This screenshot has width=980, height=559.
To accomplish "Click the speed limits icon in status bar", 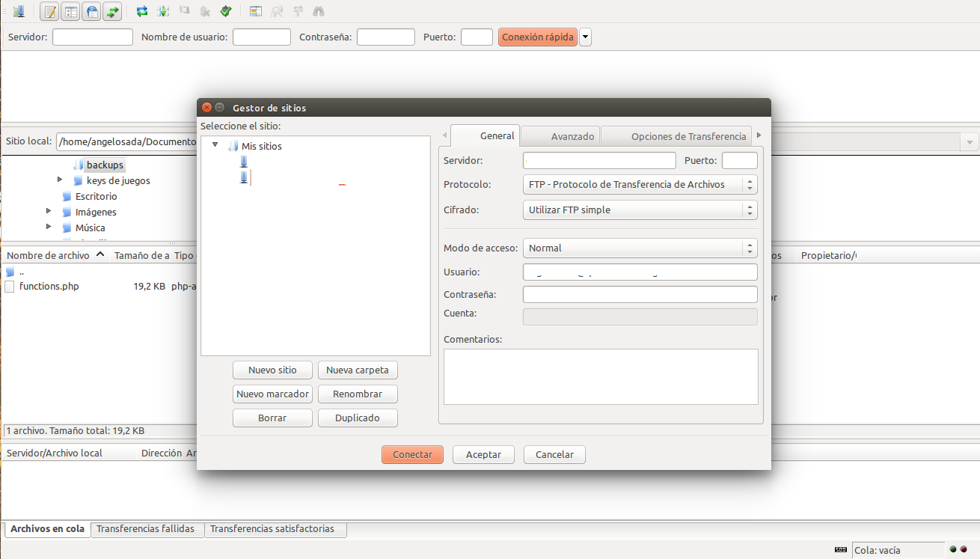I will coord(841,550).
